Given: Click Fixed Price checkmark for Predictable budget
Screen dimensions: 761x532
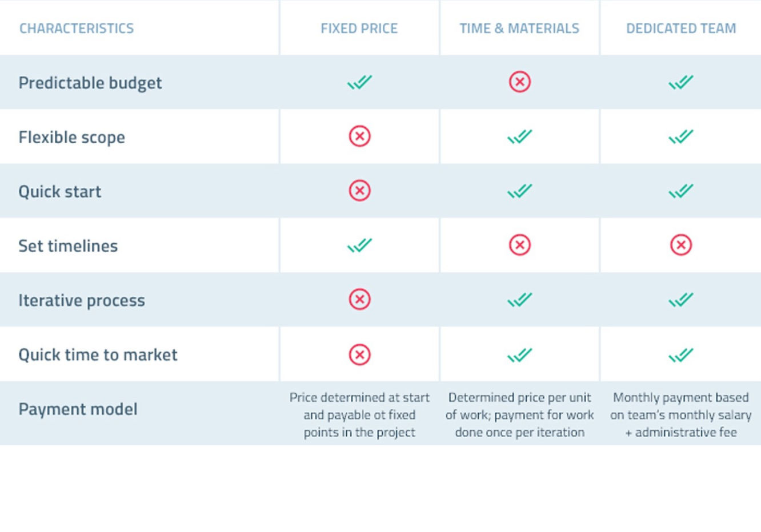Looking at the screenshot, I should pos(359,82).
